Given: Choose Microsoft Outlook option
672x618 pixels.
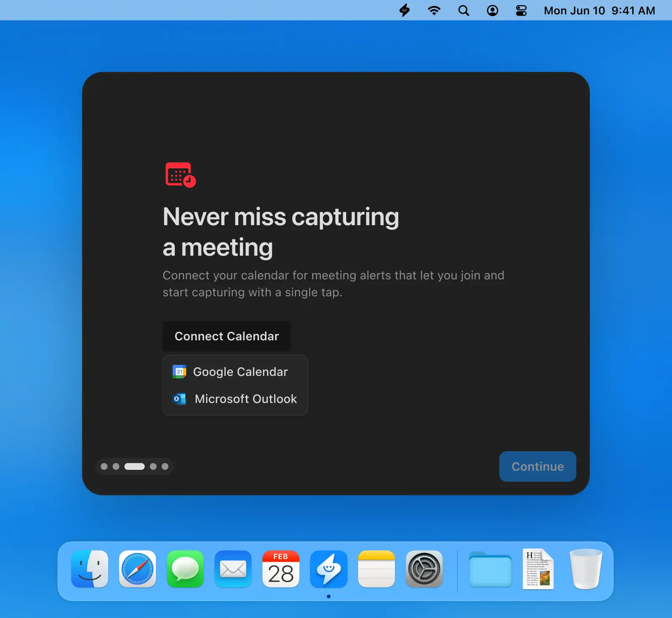Looking at the screenshot, I should (235, 399).
